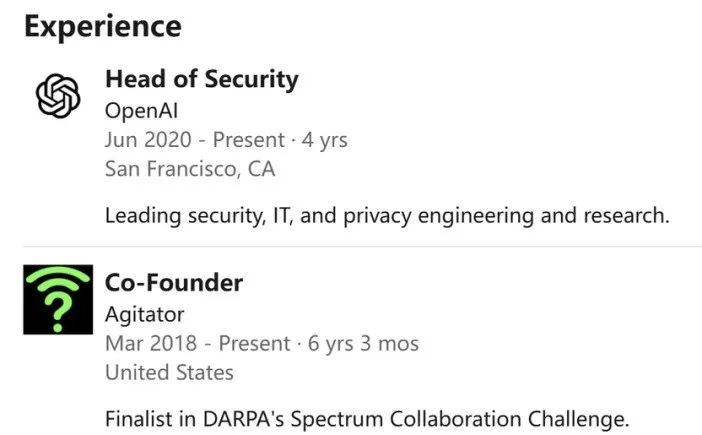Click the Agitator company name text

[x=144, y=314]
